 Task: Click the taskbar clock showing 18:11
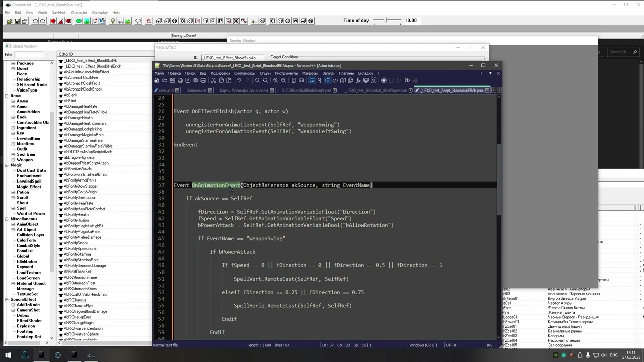coord(631,355)
